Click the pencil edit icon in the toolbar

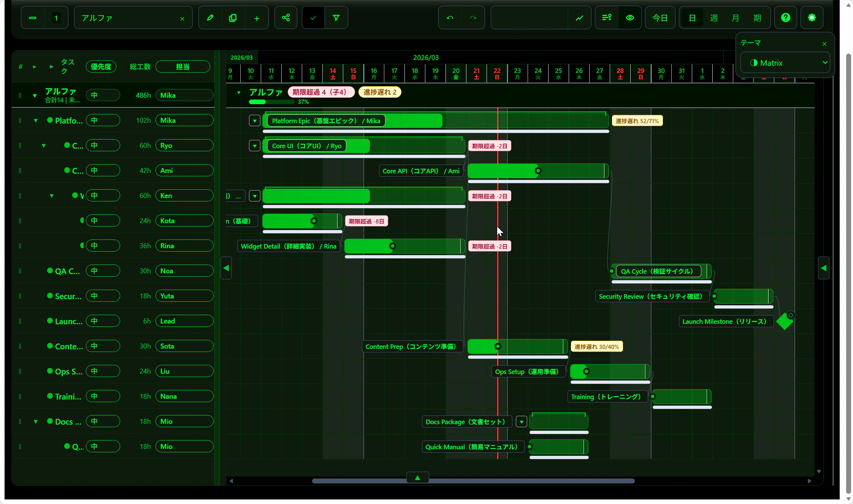coord(210,18)
